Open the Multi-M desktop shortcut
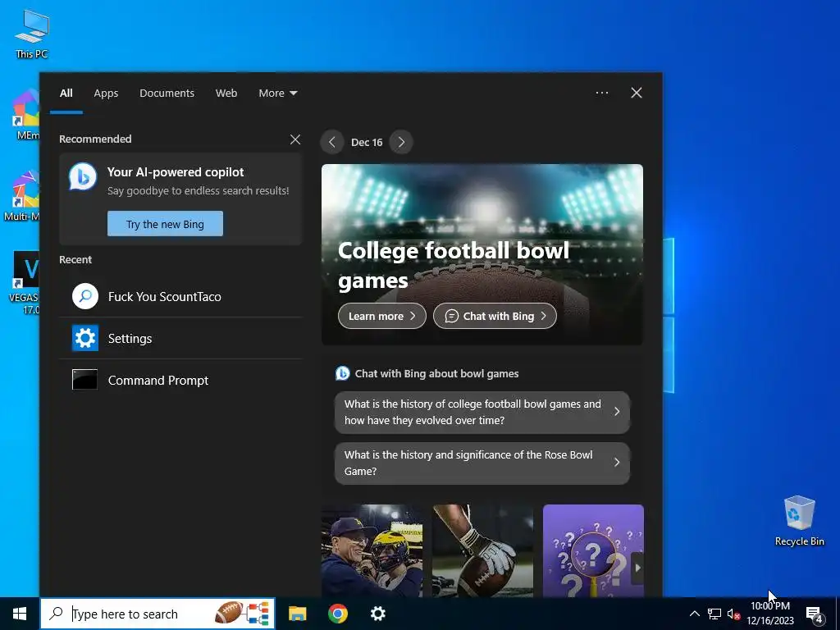The image size is (840, 630). point(22,195)
